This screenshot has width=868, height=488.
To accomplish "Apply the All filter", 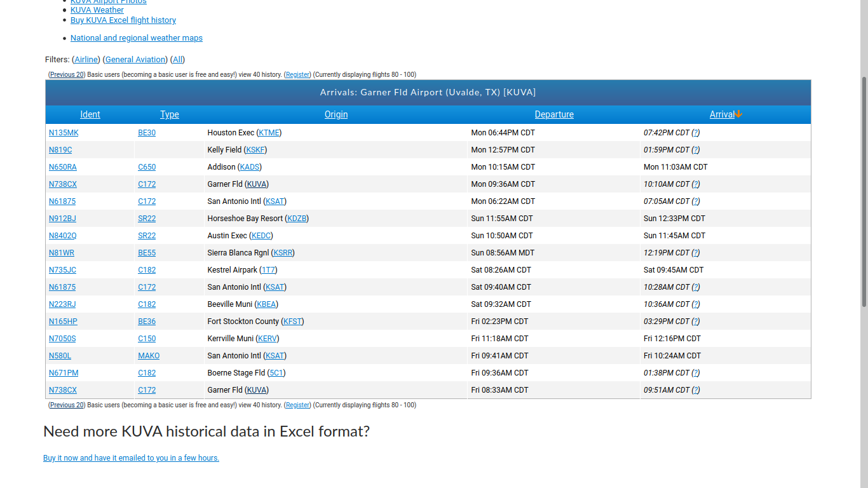I will pos(178,60).
